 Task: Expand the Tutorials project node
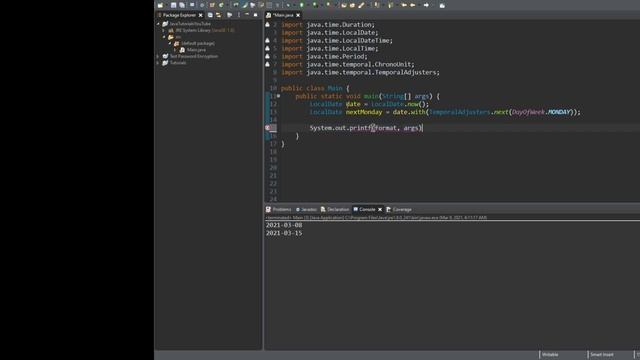(158, 63)
